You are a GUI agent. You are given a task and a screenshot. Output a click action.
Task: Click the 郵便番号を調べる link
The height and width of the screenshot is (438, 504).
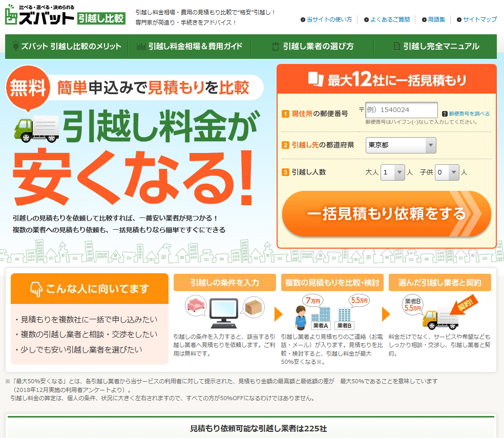click(x=469, y=114)
